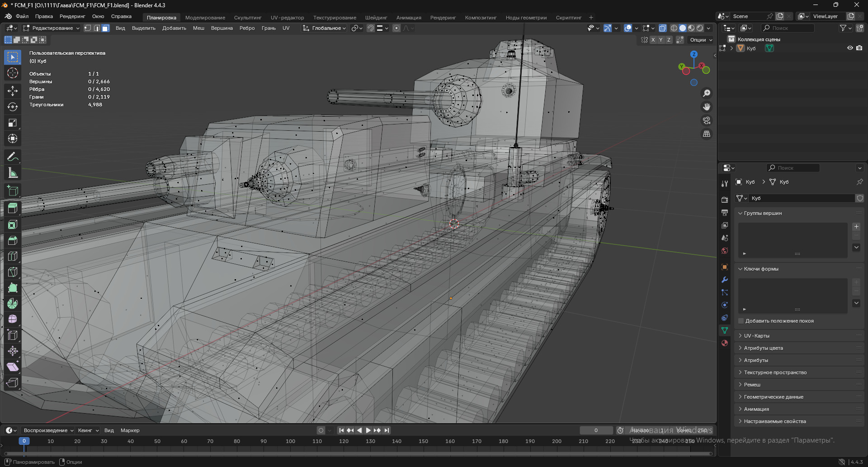
Task: Select the Bevel tool
Action: [x=13, y=240]
